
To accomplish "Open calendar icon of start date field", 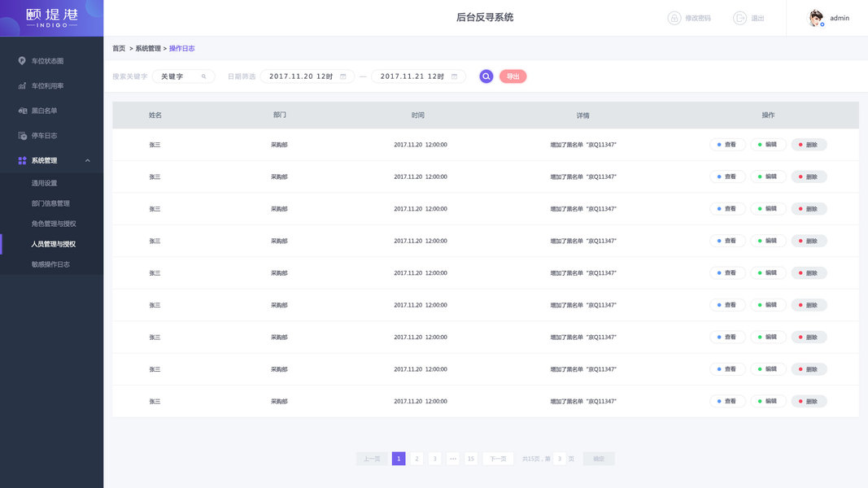I will tap(343, 76).
